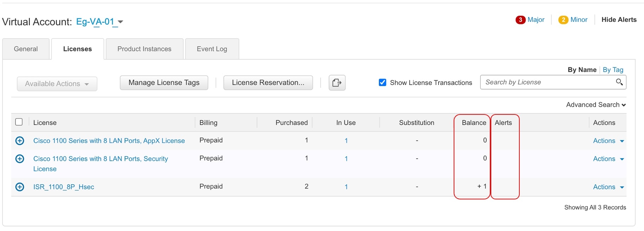
Task: Open the Virtual Account Eg-VA-01 dropdown
Action: click(x=100, y=22)
